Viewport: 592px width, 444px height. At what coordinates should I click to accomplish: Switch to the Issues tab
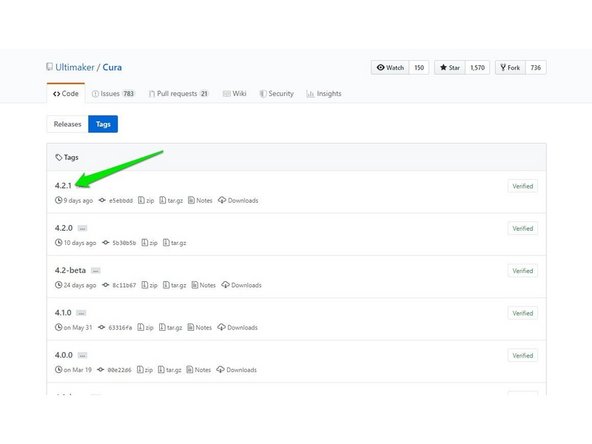click(x=113, y=94)
